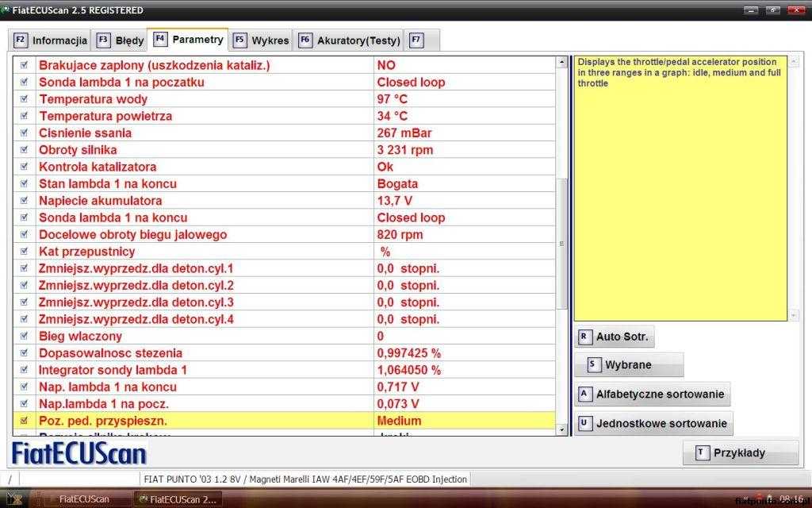This screenshot has width=812, height=508.
Task: Click the FIAT PUNTO '03 status bar text
Action: click(305, 479)
